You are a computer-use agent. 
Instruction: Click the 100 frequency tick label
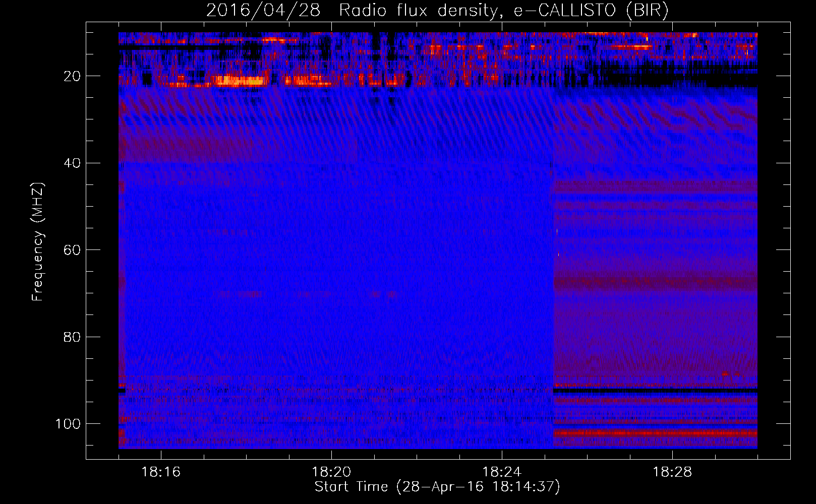68,424
